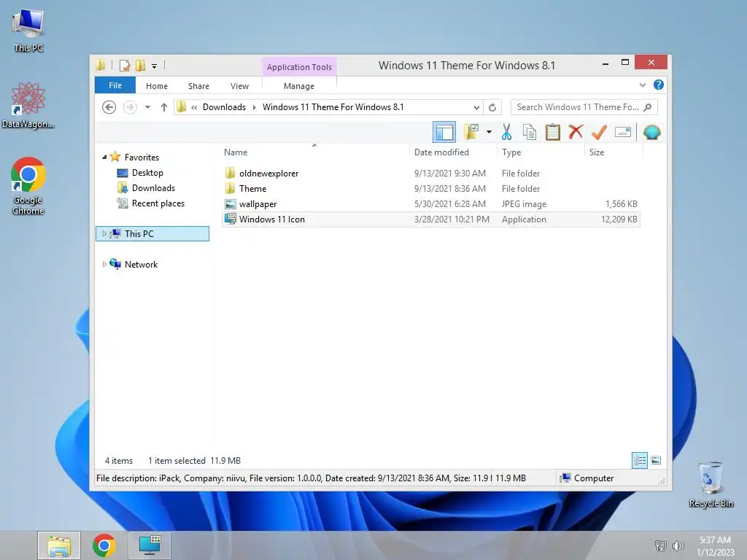This screenshot has height=560, width=747.
Task: Sort by the Date modified column header
Action: (441, 152)
